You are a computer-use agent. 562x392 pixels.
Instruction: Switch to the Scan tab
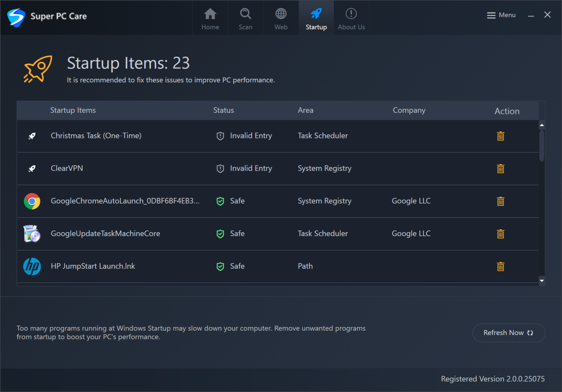tap(246, 19)
